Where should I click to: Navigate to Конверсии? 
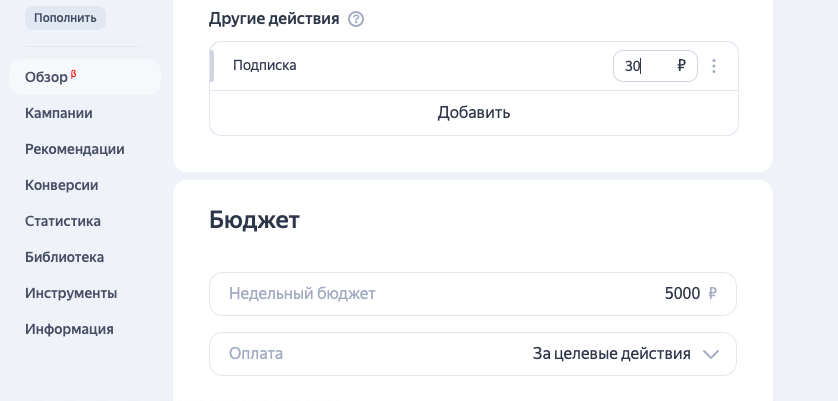click(x=61, y=185)
